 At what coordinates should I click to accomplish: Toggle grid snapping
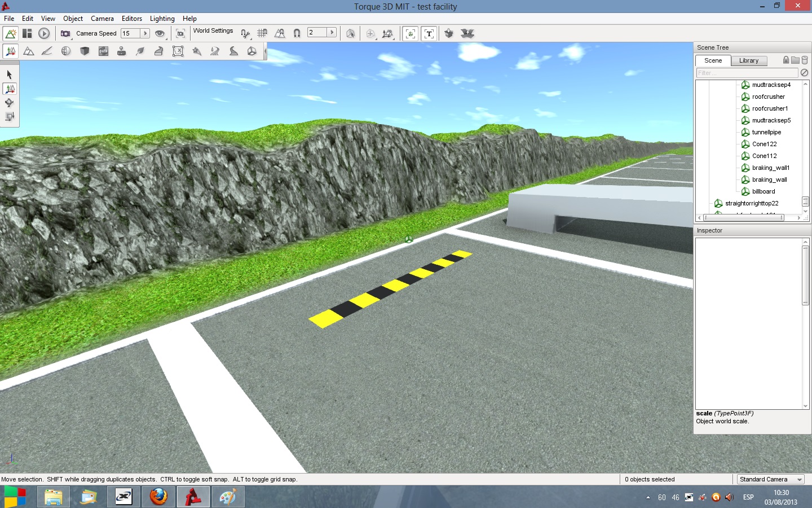click(x=262, y=33)
